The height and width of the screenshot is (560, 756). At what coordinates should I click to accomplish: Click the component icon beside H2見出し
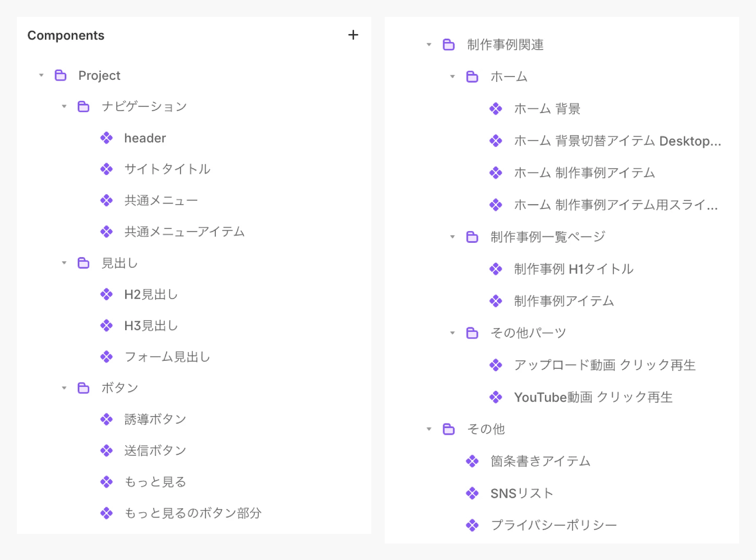pyautogui.click(x=107, y=294)
